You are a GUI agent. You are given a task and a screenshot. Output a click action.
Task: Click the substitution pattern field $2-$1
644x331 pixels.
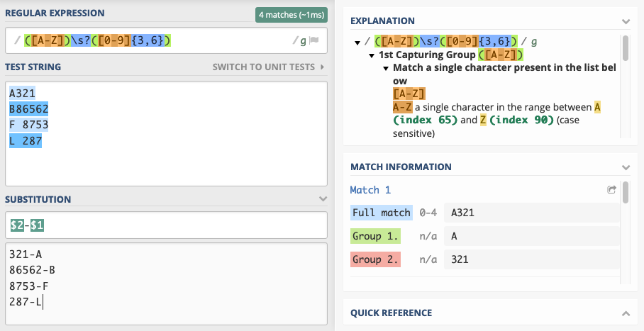point(166,225)
